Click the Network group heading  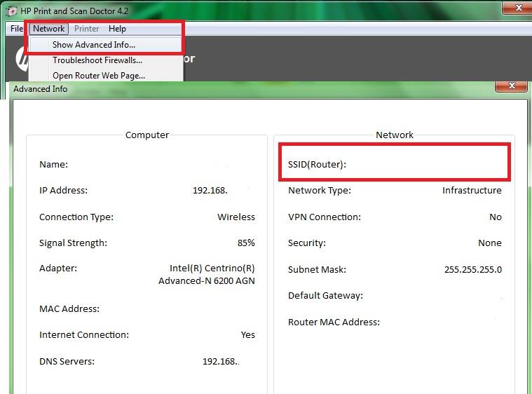(395, 135)
